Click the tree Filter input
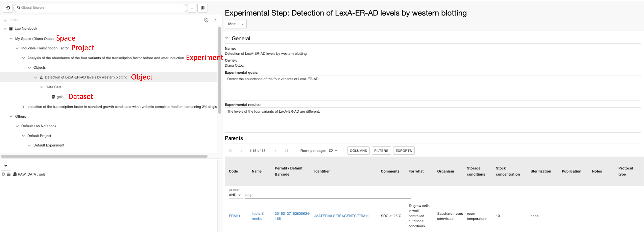 pos(105,20)
